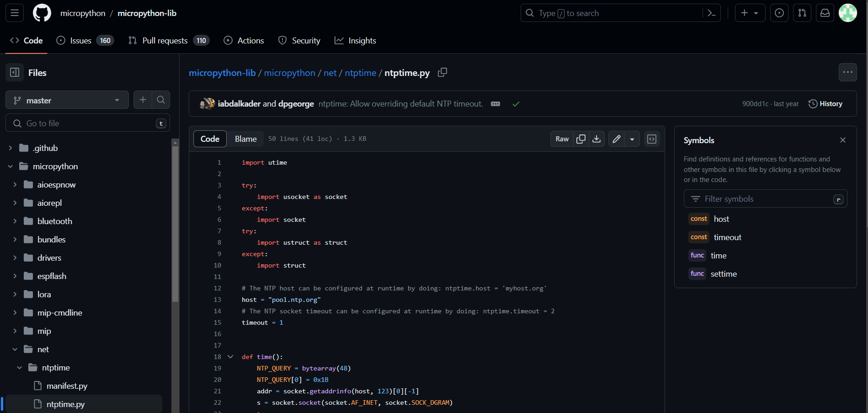The image size is (868, 413).
Task: Open the file History
Action: point(825,104)
